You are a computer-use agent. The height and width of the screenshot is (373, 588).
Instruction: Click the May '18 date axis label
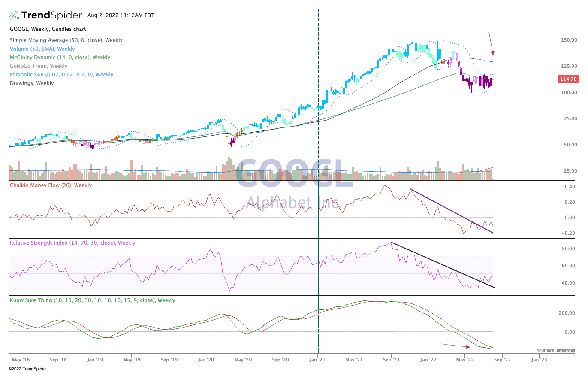21,361
